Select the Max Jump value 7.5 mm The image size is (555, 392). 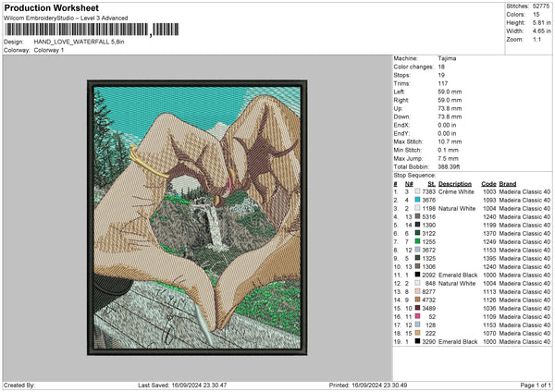448,158
